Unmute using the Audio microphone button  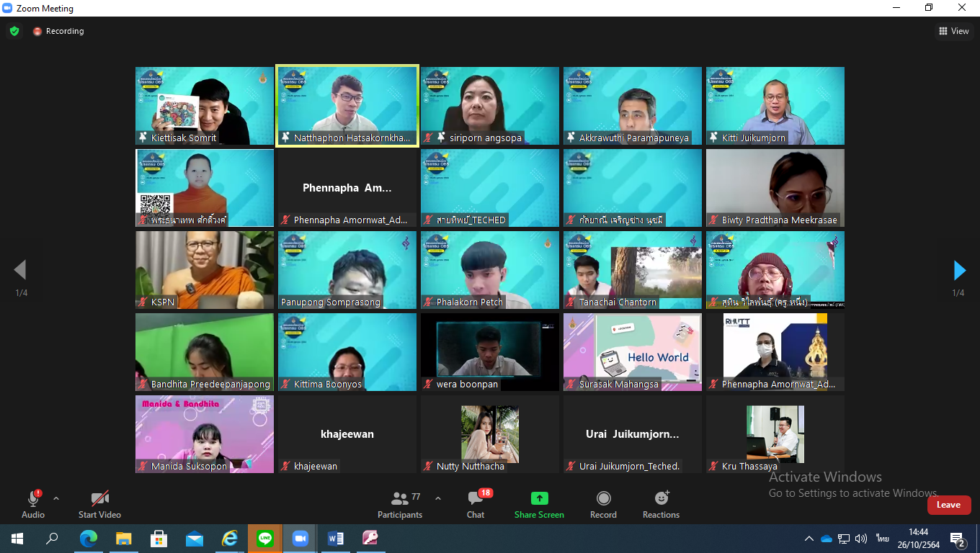click(33, 504)
